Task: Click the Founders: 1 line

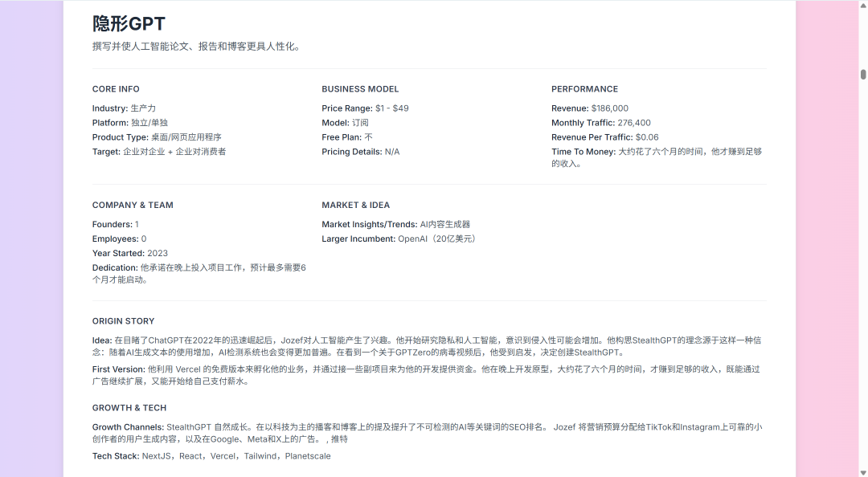Action: pos(115,225)
